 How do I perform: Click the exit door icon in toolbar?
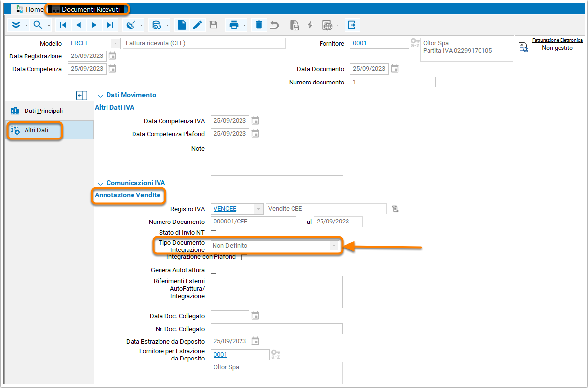point(352,25)
